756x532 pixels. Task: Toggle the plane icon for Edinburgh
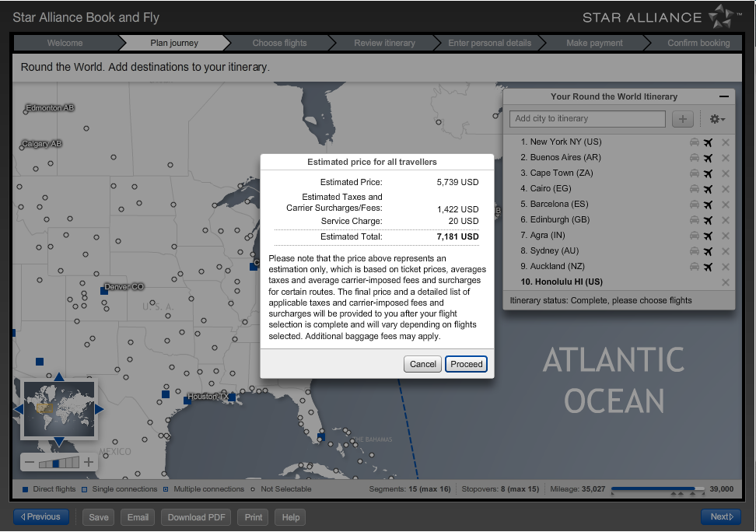tap(708, 220)
